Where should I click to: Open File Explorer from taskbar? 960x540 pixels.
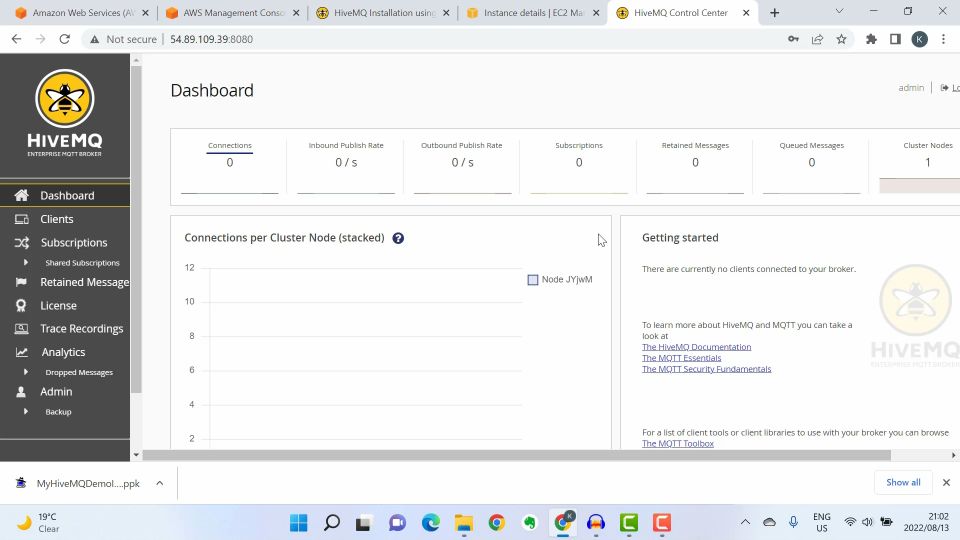click(x=463, y=523)
